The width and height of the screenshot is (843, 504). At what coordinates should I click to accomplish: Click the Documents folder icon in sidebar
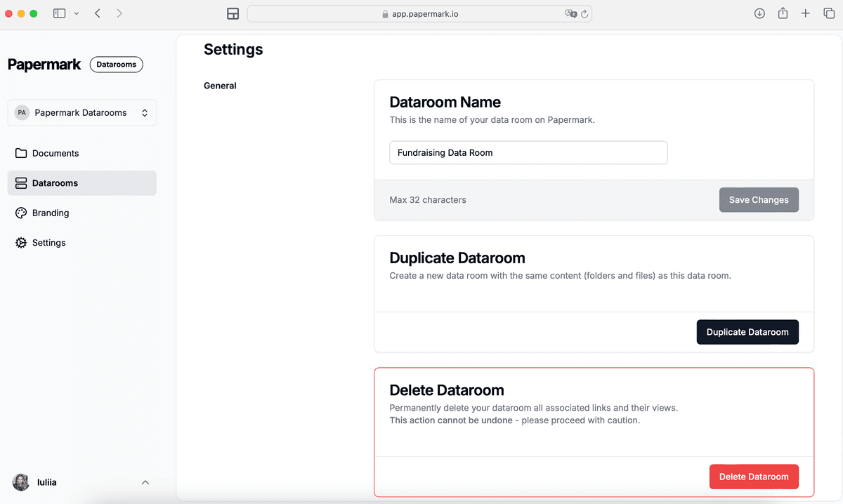pos(21,153)
